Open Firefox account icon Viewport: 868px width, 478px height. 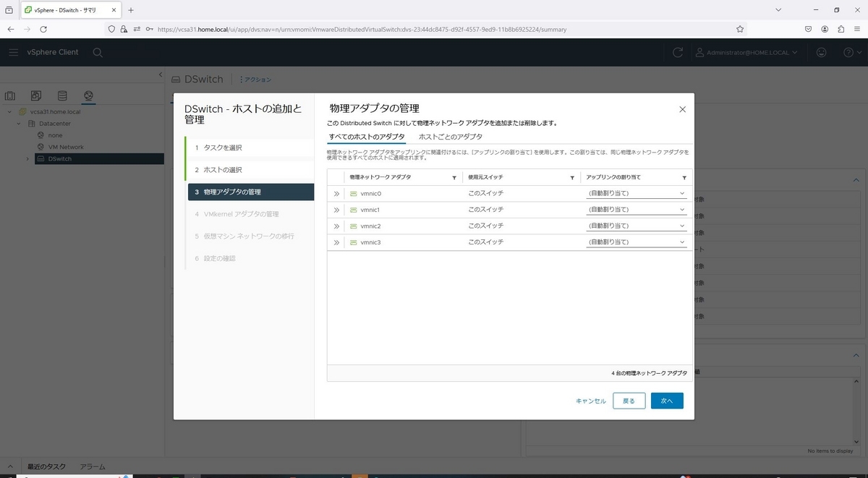825,29
